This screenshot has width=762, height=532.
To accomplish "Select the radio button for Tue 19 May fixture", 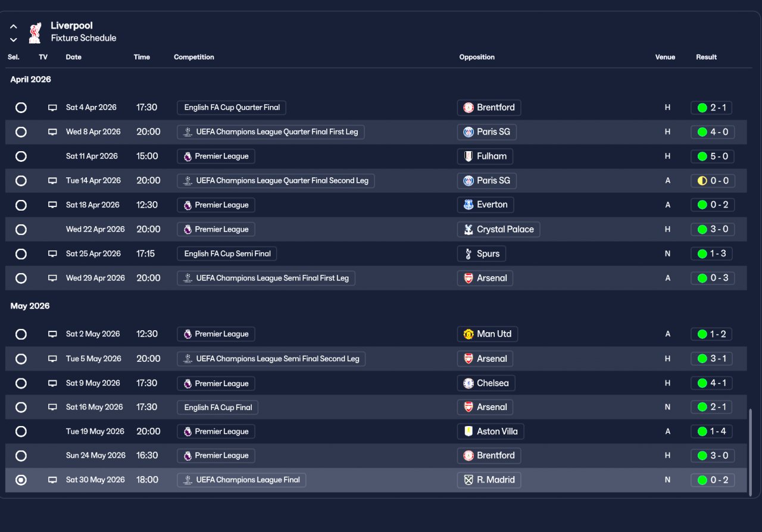I will (x=21, y=431).
